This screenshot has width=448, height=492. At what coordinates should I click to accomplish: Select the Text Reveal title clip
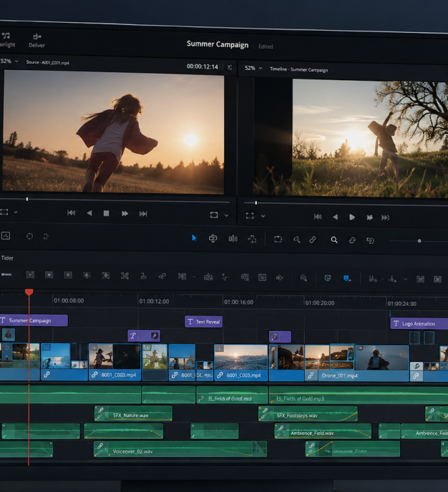(x=203, y=322)
